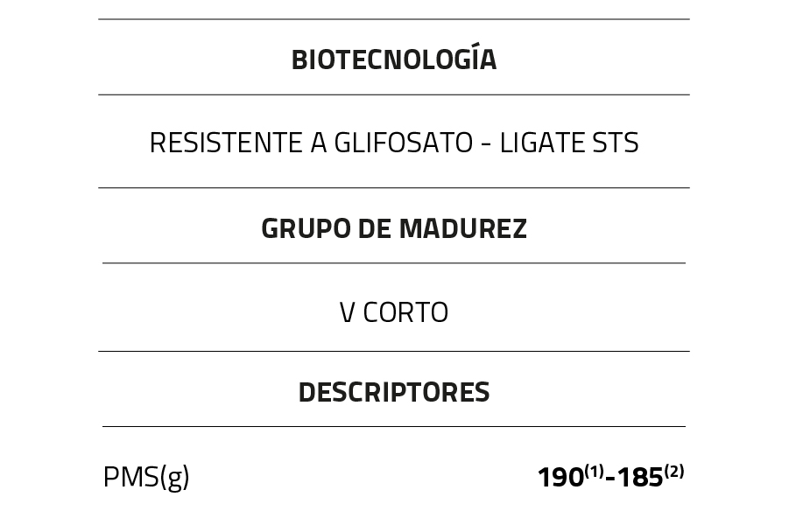Image resolution: width=789 pixels, height=532 pixels.
Task: Click the superscript (2) footnote marker
Action: point(673,472)
